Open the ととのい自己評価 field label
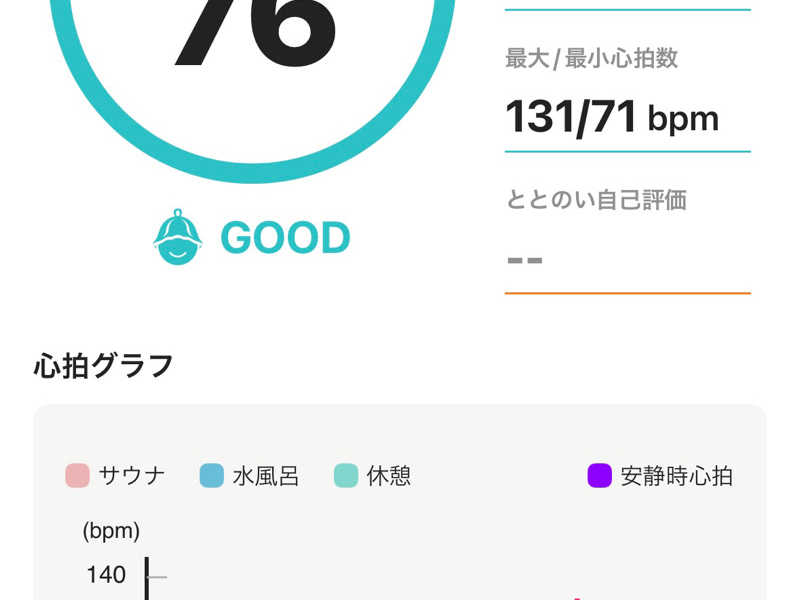Image resolution: width=800 pixels, height=600 pixels. coord(596,199)
